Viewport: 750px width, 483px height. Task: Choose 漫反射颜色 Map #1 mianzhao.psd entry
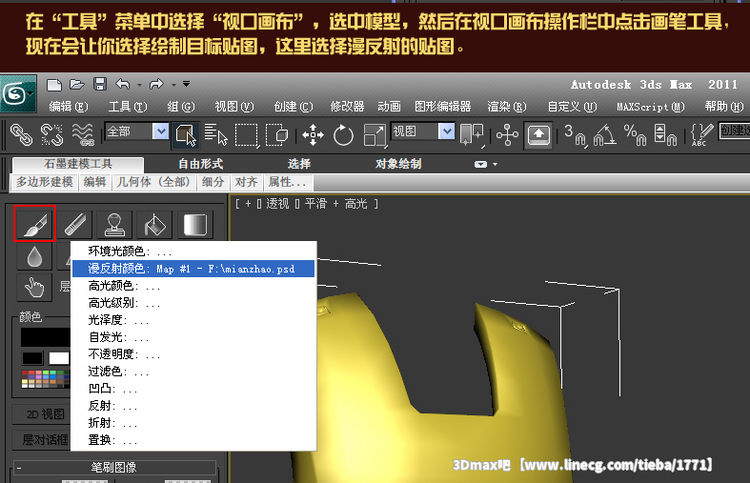click(193, 268)
